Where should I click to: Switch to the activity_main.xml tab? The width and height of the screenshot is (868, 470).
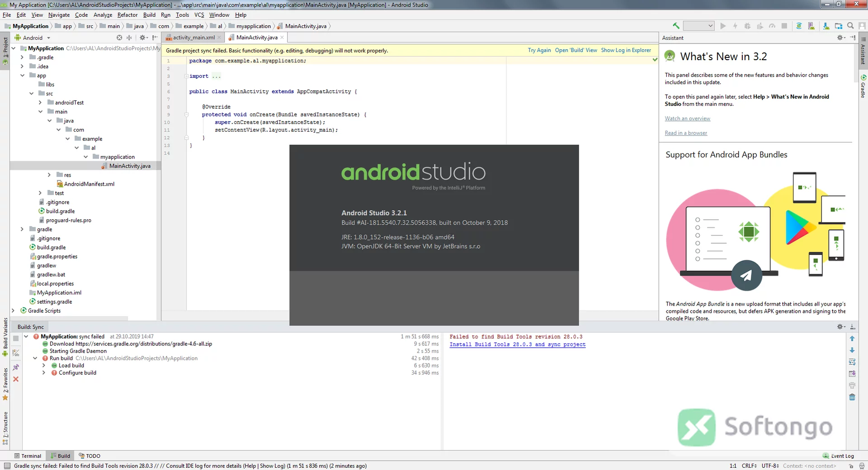[194, 38]
